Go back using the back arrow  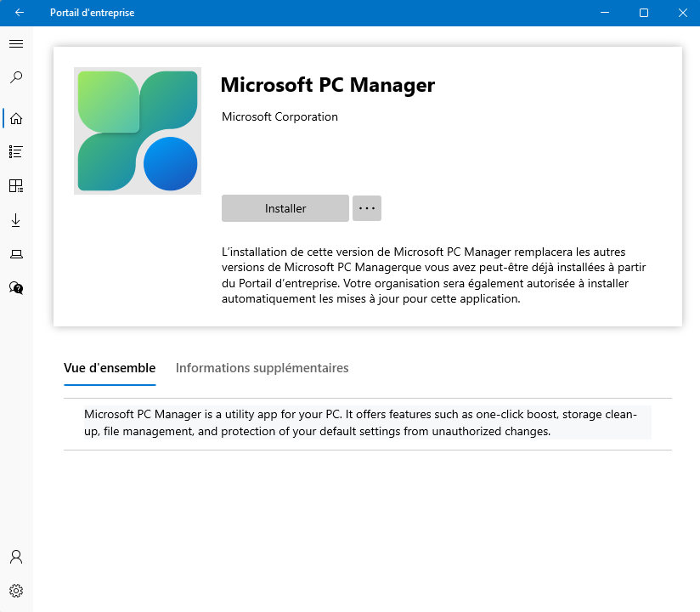point(20,13)
